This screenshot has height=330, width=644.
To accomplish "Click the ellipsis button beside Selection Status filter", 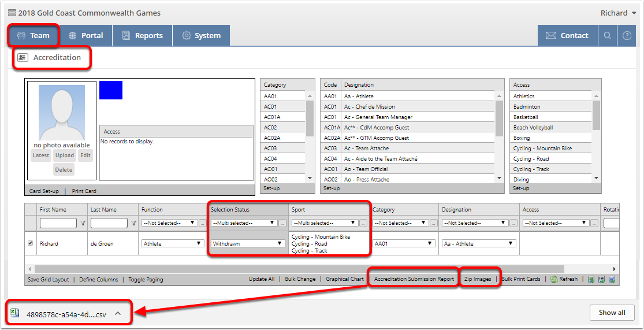I will [282, 223].
